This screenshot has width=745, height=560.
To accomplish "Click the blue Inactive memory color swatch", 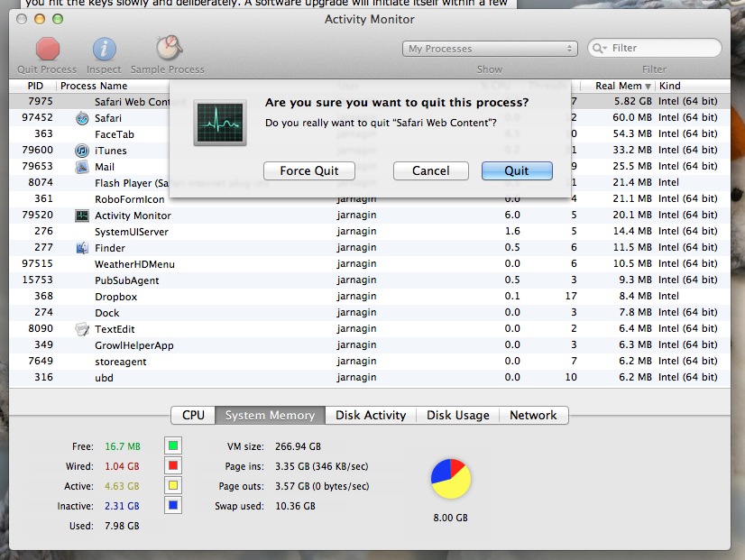I will [173, 505].
